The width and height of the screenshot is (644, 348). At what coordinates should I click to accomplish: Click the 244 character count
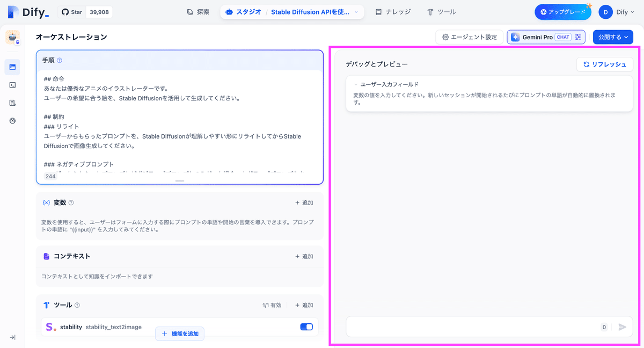tap(50, 176)
